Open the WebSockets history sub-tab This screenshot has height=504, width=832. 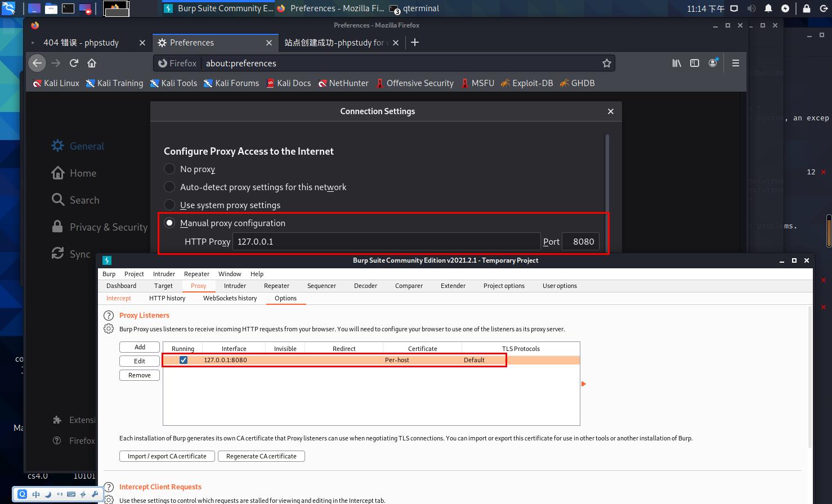230,298
